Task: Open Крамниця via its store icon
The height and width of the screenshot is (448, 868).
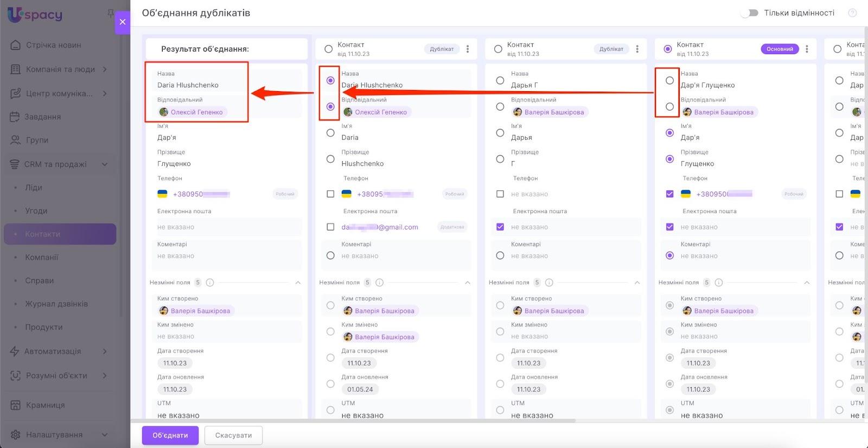Action: 16,405
